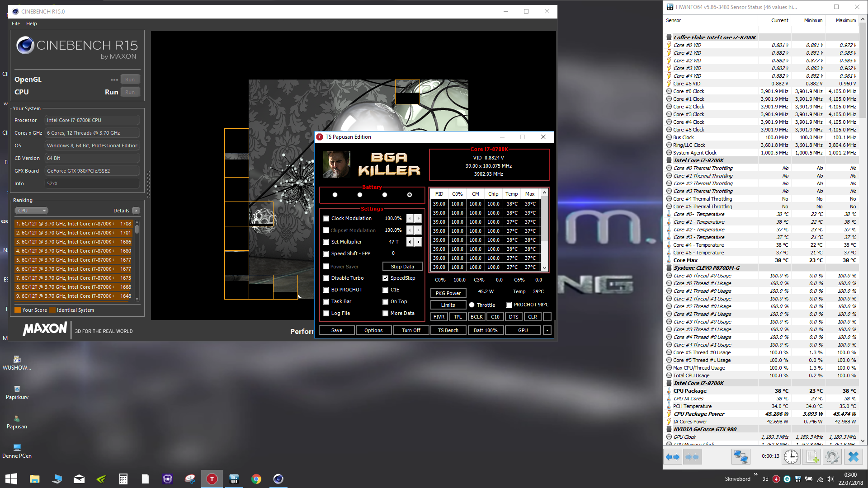Increase Set Multiplier with right arrow
The width and height of the screenshot is (868, 488).
[x=419, y=242]
